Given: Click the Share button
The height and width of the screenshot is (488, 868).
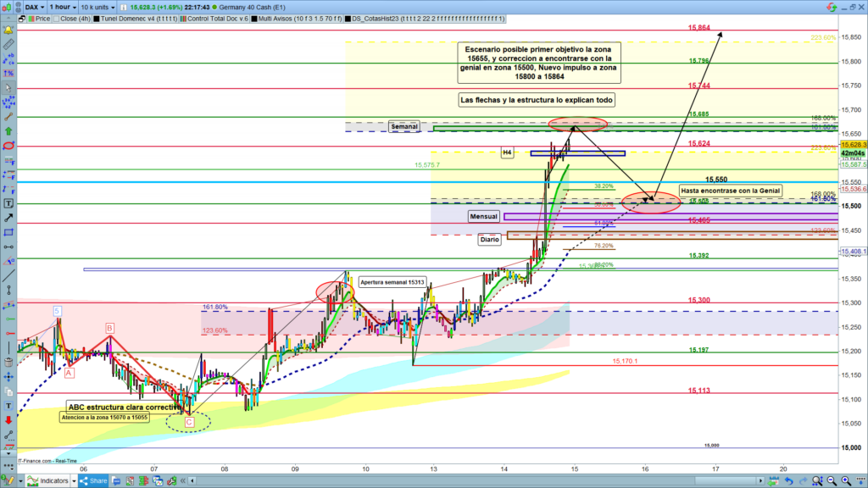Looking at the screenshot, I should pyautogui.click(x=94, y=480).
